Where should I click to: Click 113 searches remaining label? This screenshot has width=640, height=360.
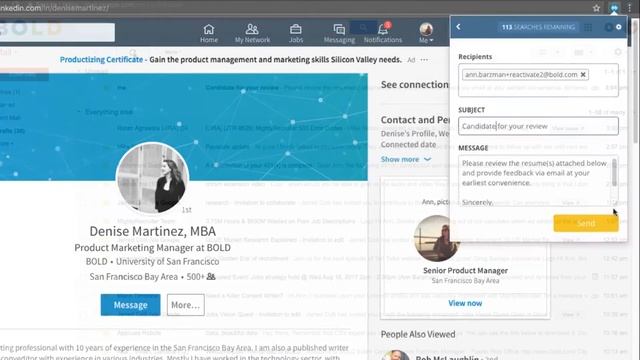[538, 27]
